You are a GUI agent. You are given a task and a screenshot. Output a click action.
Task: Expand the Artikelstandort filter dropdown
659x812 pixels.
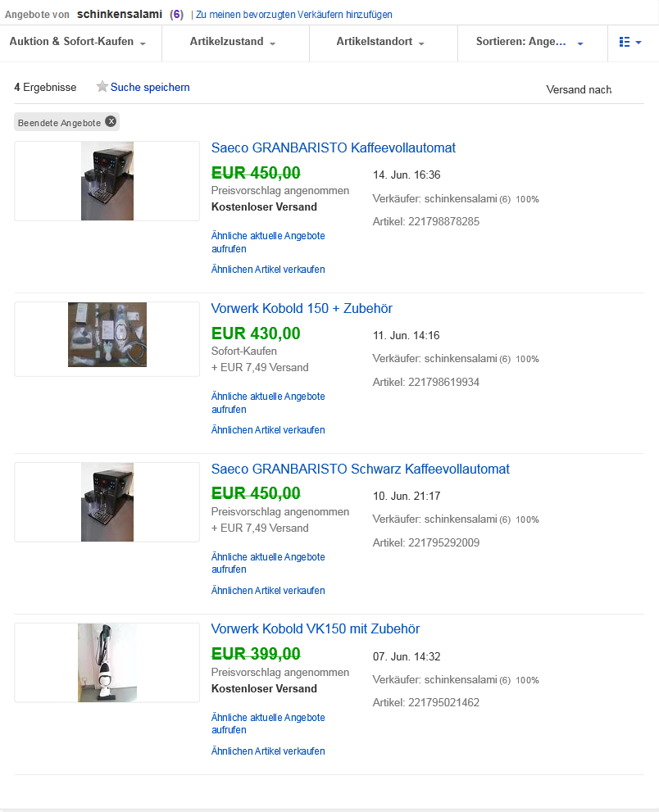tap(380, 42)
